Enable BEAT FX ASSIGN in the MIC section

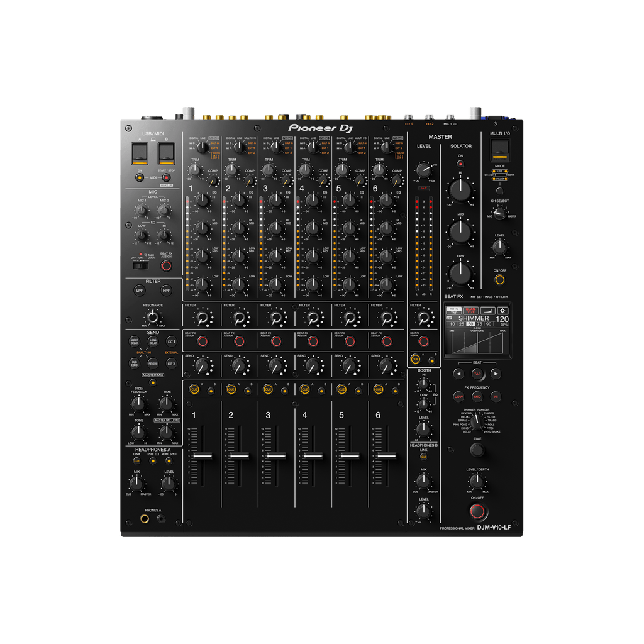pos(166,266)
